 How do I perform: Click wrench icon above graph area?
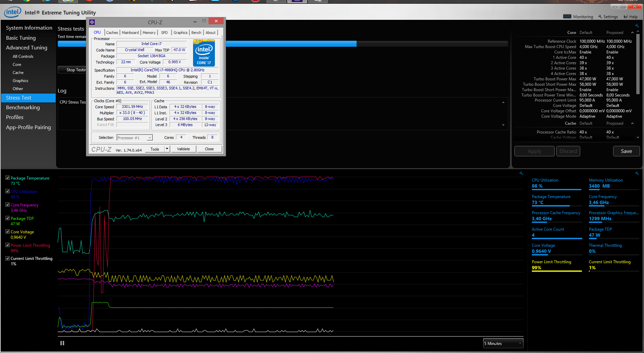[x=521, y=173]
